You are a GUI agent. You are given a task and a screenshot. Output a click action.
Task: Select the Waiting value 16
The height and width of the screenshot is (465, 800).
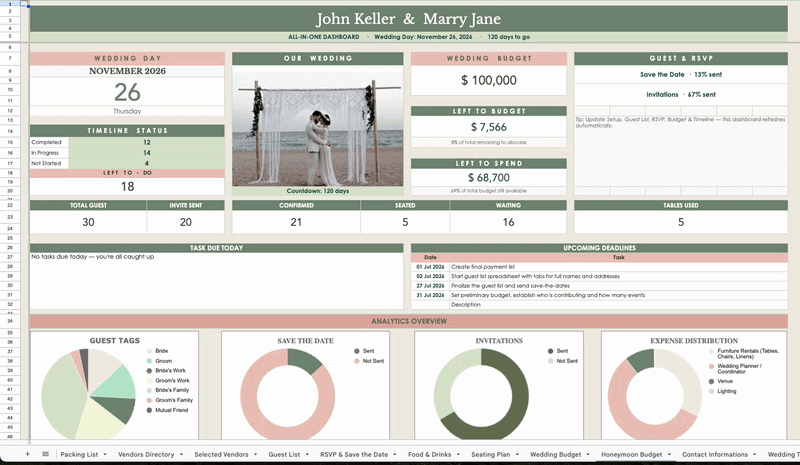click(508, 222)
